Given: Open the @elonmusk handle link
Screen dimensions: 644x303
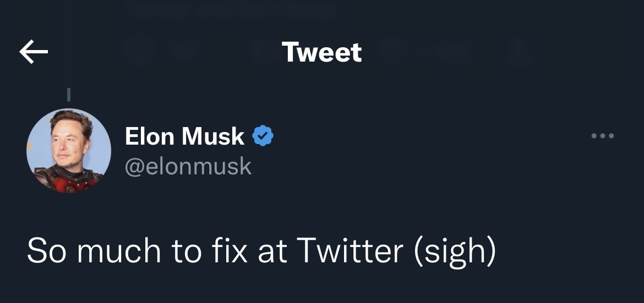Looking at the screenshot, I should [188, 166].
